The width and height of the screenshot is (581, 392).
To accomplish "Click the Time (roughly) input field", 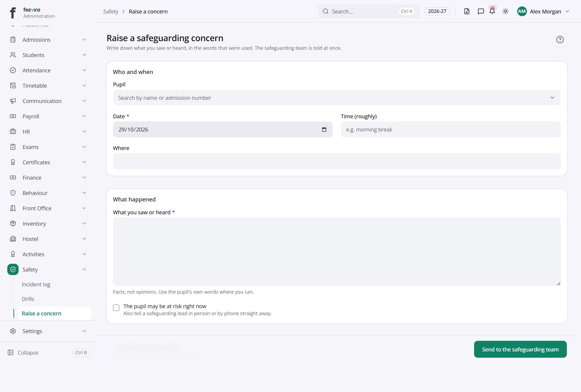I will click(x=451, y=129).
